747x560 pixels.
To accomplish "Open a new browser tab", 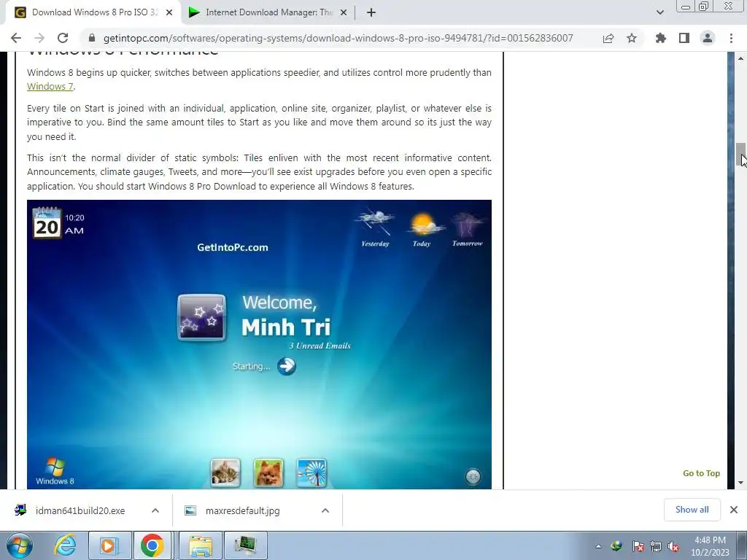I will click(371, 13).
